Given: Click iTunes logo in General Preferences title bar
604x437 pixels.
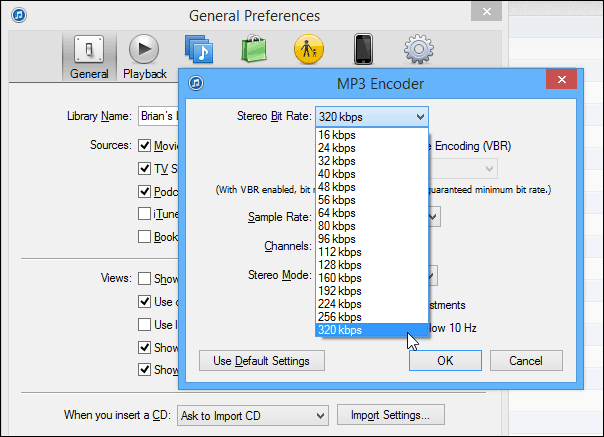Looking at the screenshot, I should tap(19, 15).
